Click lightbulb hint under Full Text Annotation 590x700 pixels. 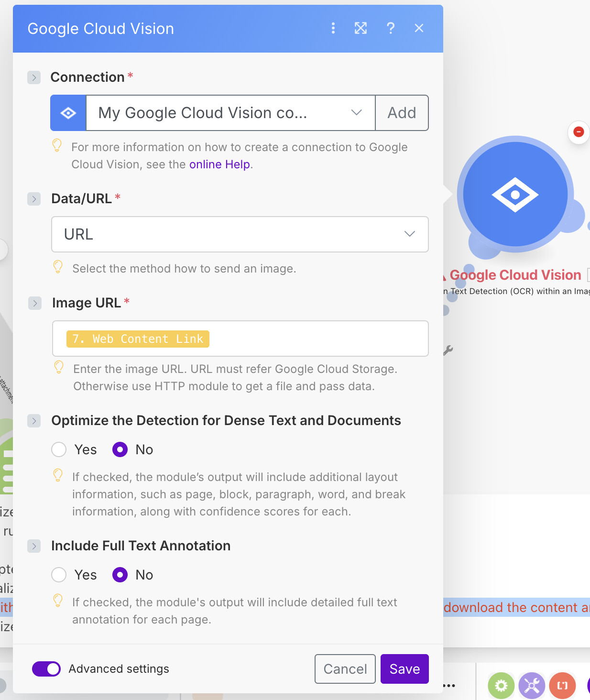point(58,601)
